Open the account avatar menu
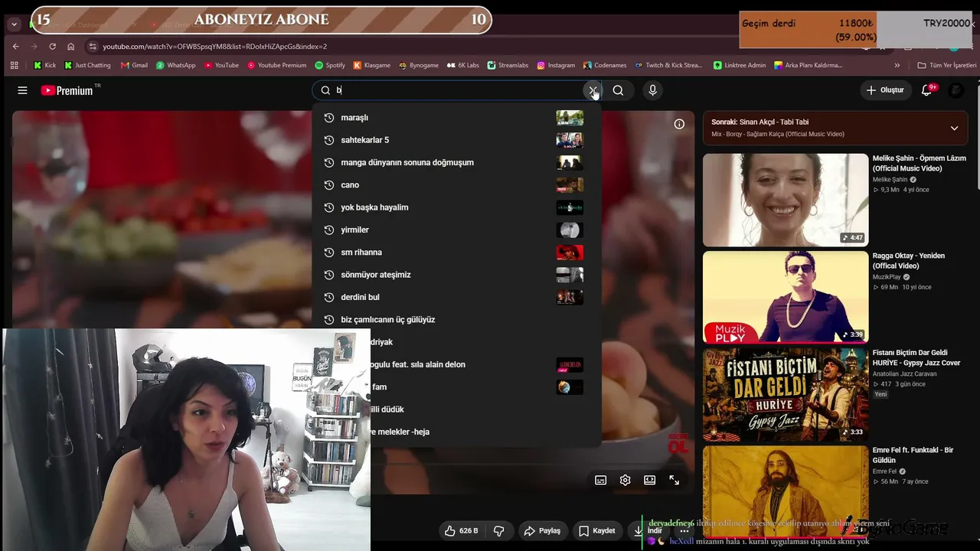This screenshot has height=551, width=980. (x=956, y=90)
